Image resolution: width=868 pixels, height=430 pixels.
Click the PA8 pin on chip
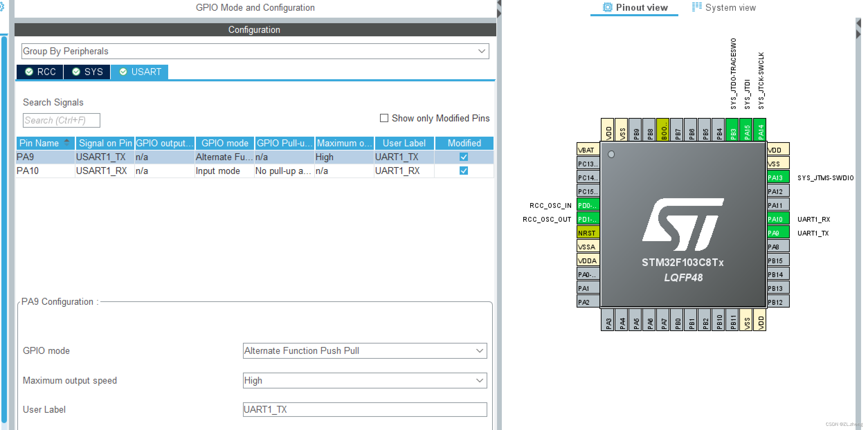(778, 247)
